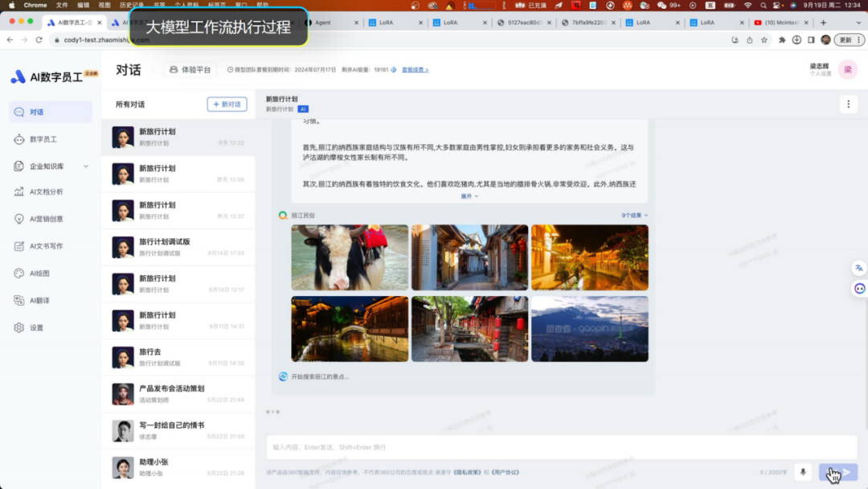
Task: Click 展开 to unfold the message text
Action: click(x=469, y=195)
